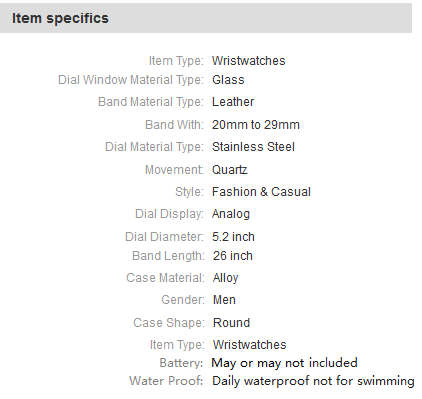
Task: Click the 5.2 inch dial diameter value
Action: [x=233, y=237]
